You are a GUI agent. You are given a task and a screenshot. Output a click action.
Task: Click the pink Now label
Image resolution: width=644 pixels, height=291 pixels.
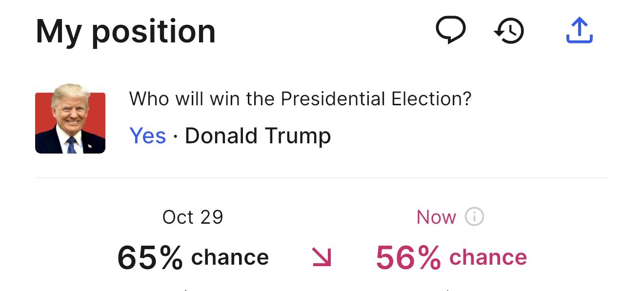pyautogui.click(x=436, y=217)
